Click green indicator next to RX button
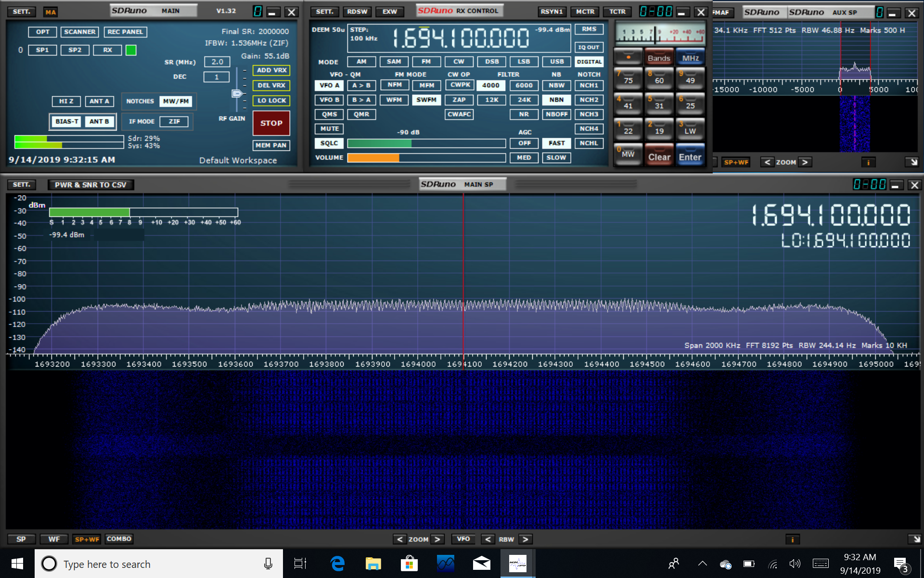 (131, 50)
